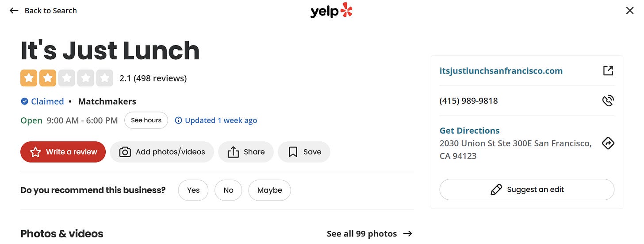Click the Yelp logo

331,11
